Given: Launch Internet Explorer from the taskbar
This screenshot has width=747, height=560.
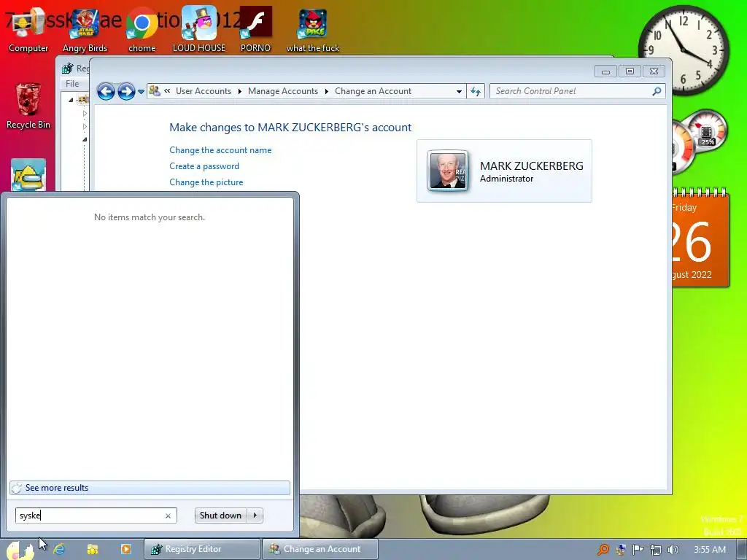Looking at the screenshot, I should 59,549.
